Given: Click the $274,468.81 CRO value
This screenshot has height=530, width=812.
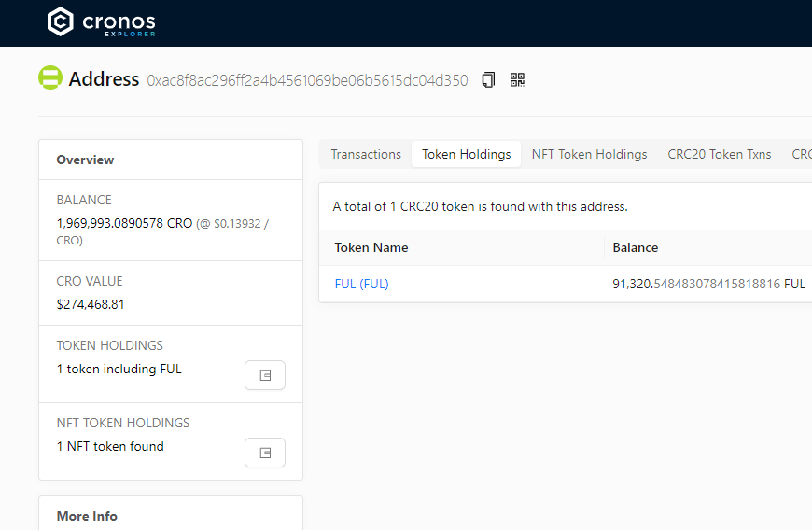Looking at the screenshot, I should (x=91, y=304).
